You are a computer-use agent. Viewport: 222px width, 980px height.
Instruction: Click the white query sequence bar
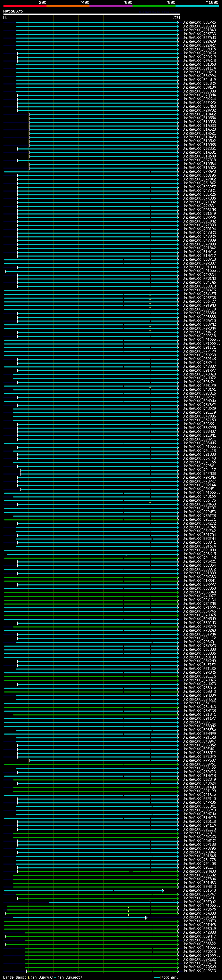pos(91,14)
